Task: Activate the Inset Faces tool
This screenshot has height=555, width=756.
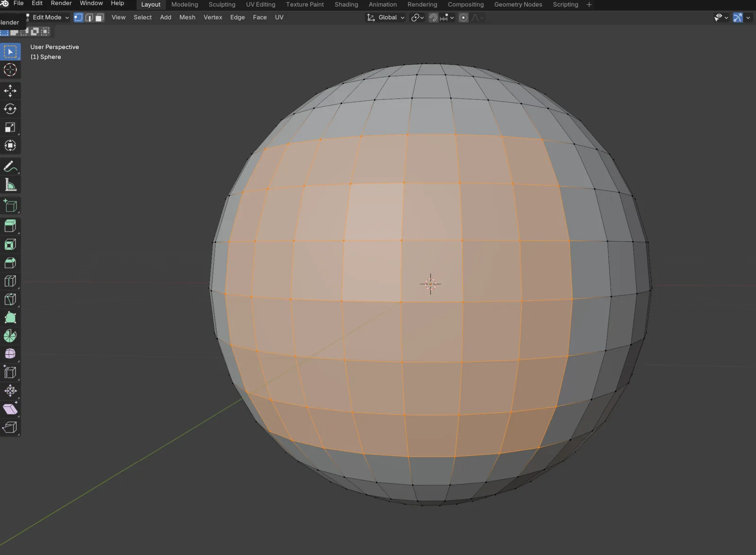Action: 10,244
